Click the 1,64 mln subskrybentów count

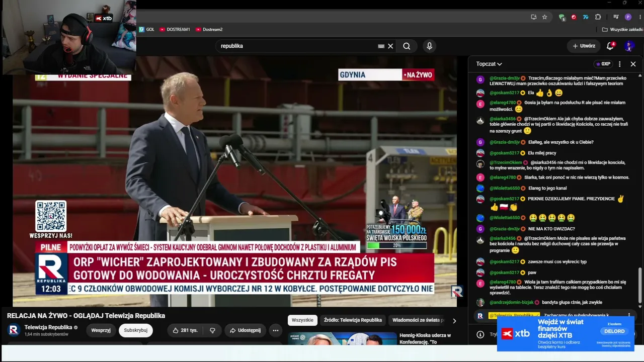click(x=46, y=334)
